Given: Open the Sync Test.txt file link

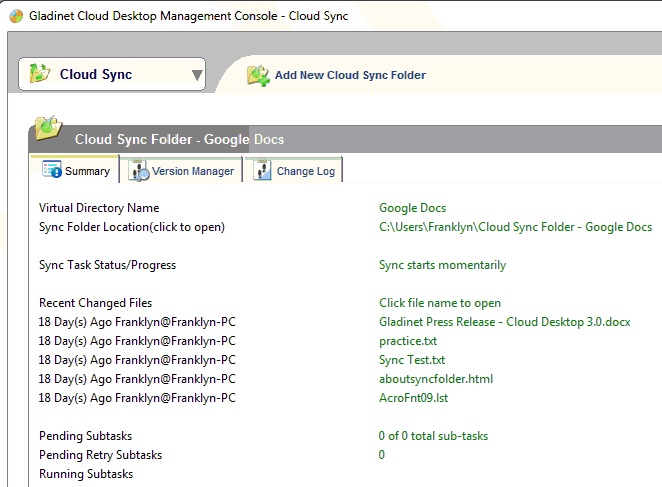Looking at the screenshot, I should (412, 360).
